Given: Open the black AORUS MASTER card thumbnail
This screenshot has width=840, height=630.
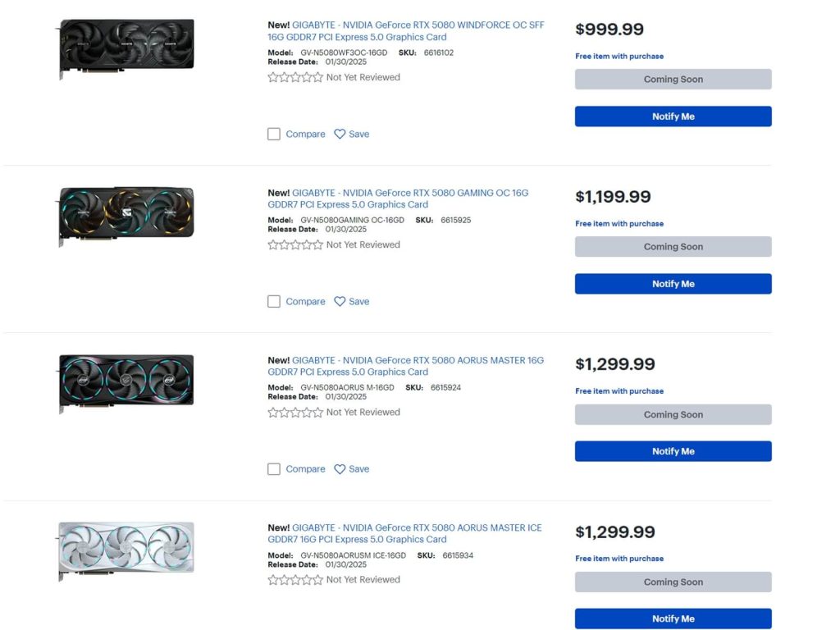Looking at the screenshot, I should (126, 381).
